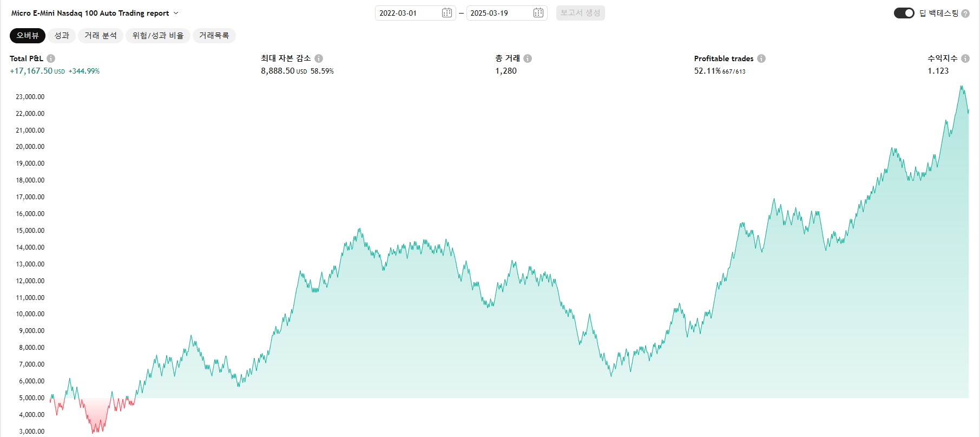Open the 거래 분석 tab
Image resolution: width=980 pixels, height=437 pixels.
[101, 36]
